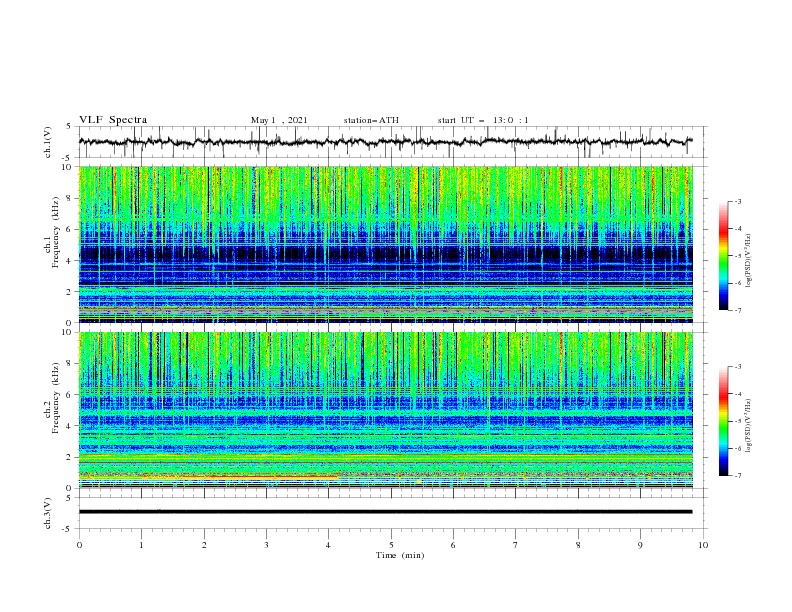Click inside the ch.2 spectrogram image
The image size is (792, 612).
tap(386, 410)
